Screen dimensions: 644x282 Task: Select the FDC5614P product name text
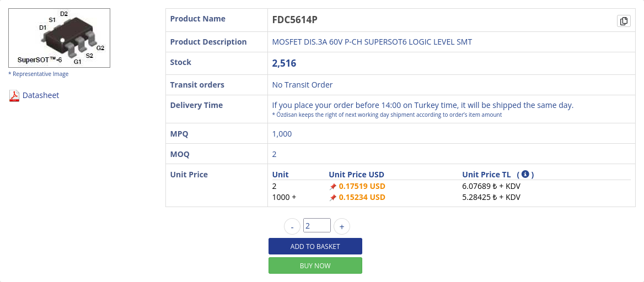click(295, 20)
